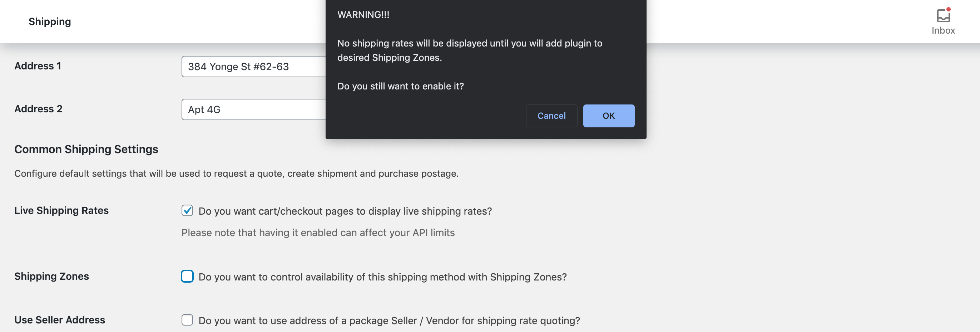The height and width of the screenshot is (332, 980).
Task: Select the Common Shipping Settings heading
Action: click(x=86, y=149)
